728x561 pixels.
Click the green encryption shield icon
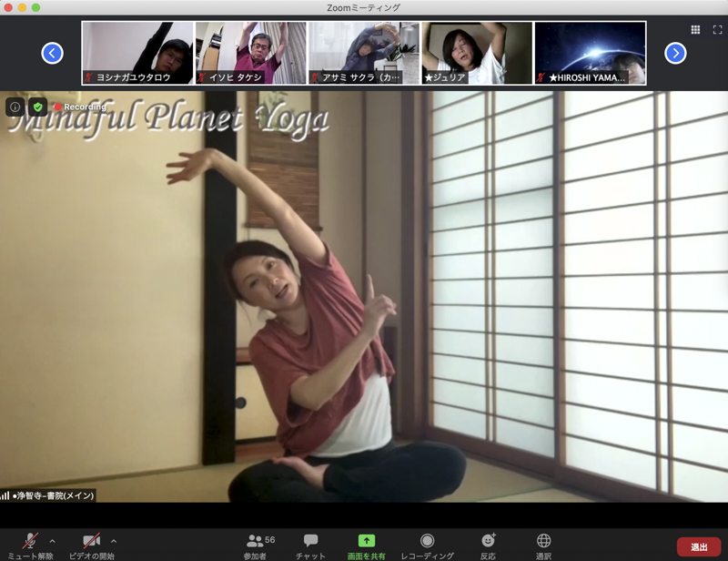click(x=37, y=107)
